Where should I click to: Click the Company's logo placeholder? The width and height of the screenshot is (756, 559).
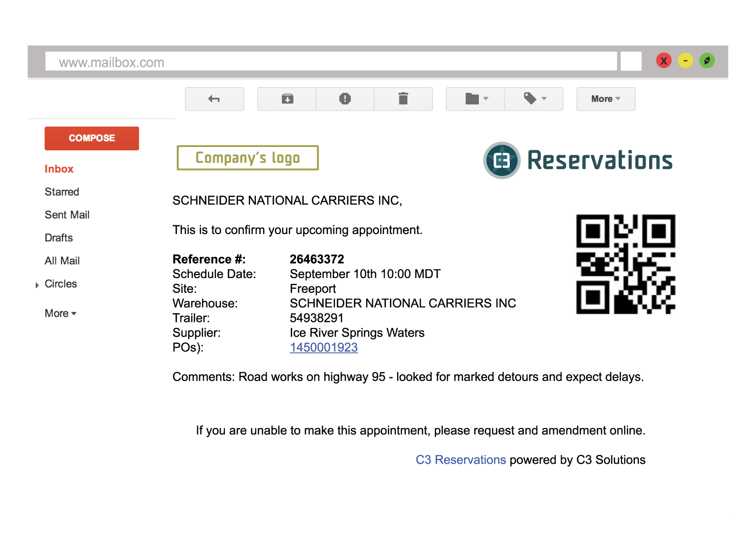pos(248,158)
